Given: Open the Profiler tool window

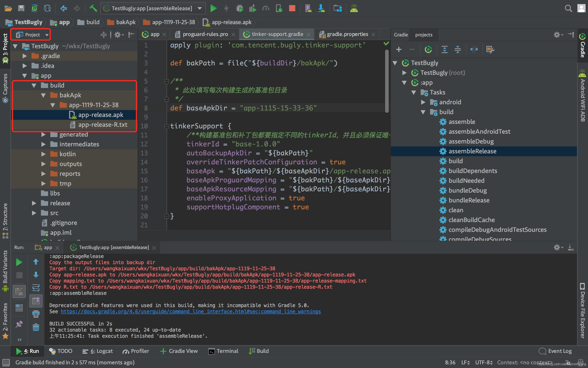Looking at the screenshot, I should (136, 351).
